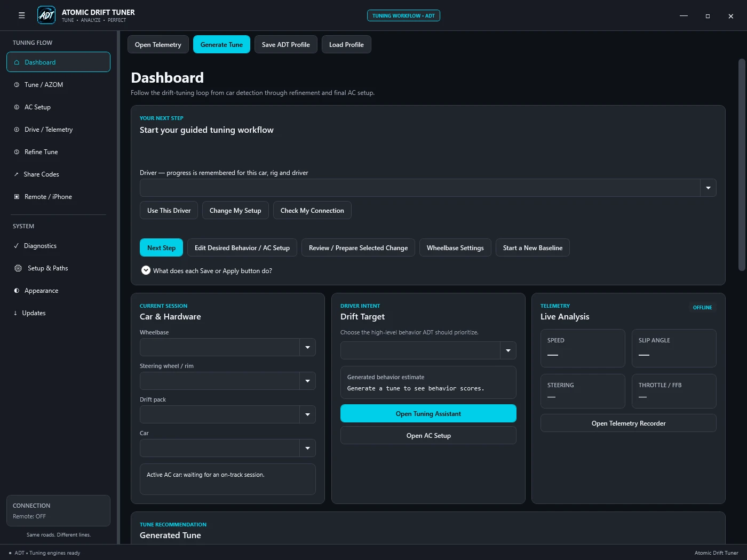Click Load Profile button
This screenshot has height=560, width=747.
(x=346, y=44)
